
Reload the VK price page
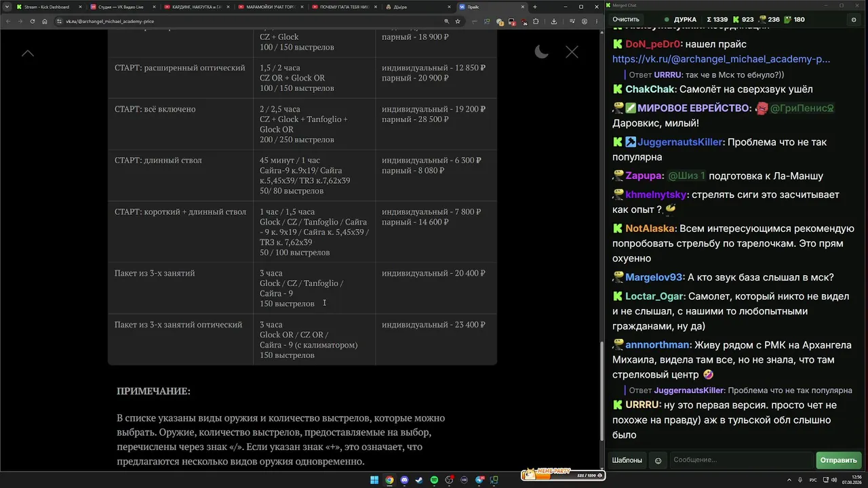(33, 21)
